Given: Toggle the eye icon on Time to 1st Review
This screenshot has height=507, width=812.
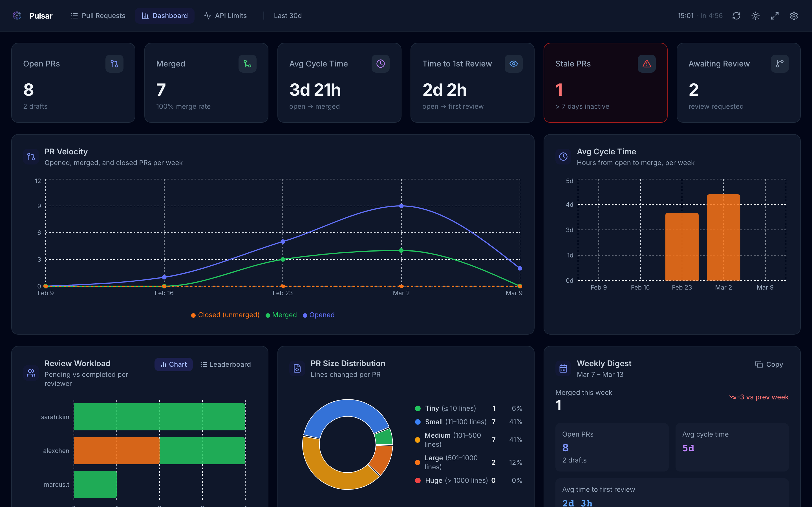Looking at the screenshot, I should point(513,63).
